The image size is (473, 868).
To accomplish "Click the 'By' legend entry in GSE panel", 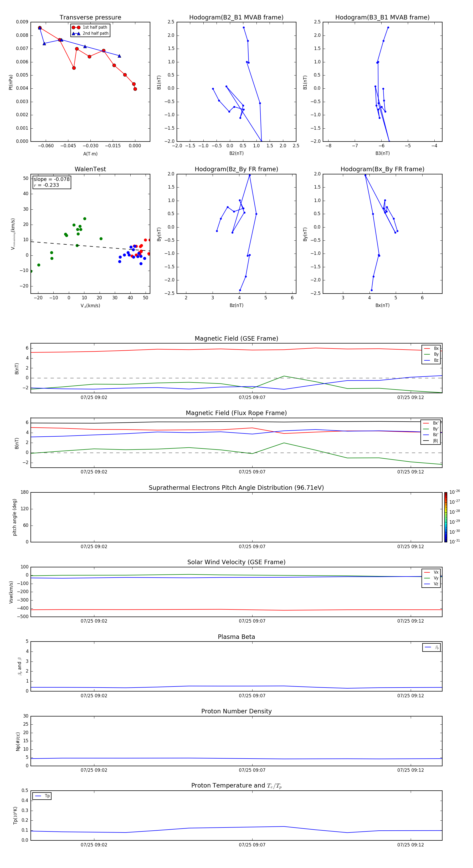I will pyautogui.click(x=431, y=354).
